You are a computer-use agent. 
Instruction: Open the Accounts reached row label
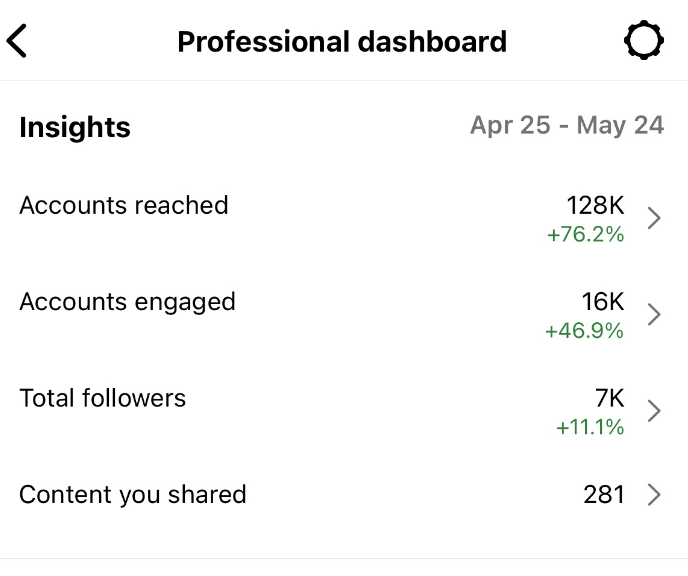tap(124, 205)
